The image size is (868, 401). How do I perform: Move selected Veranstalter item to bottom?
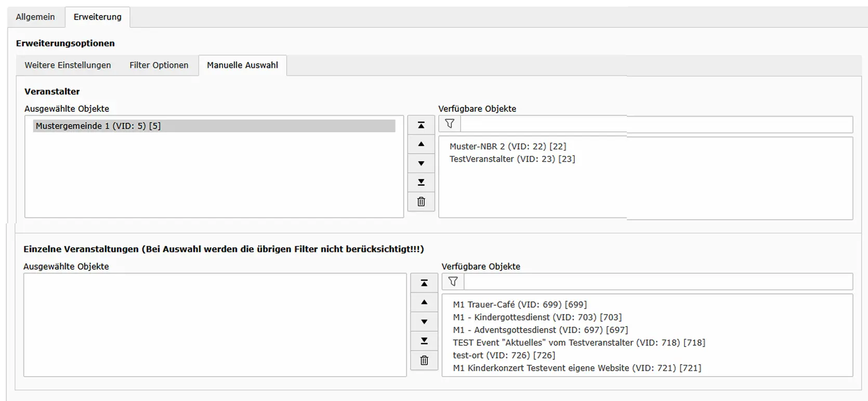[421, 182]
